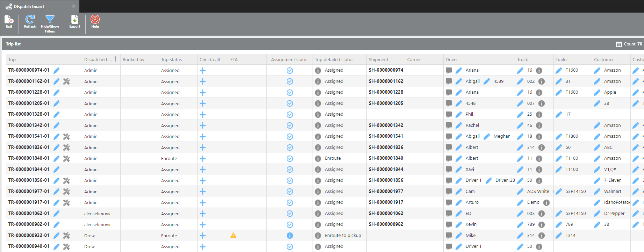The width and height of the screenshot is (644, 252).
Task: Edit trip TR-0000000974-01 pencil icon
Action: (56, 71)
